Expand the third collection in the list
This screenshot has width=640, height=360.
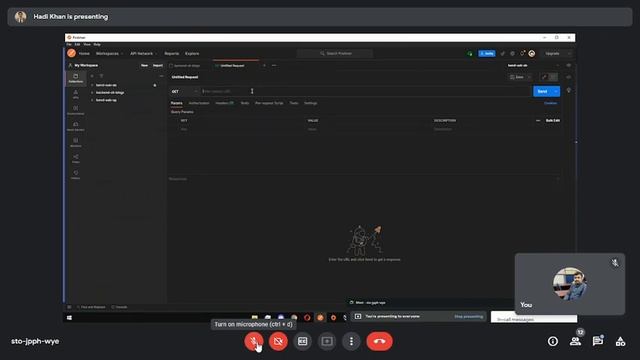pyautogui.click(x=92, y=100)
